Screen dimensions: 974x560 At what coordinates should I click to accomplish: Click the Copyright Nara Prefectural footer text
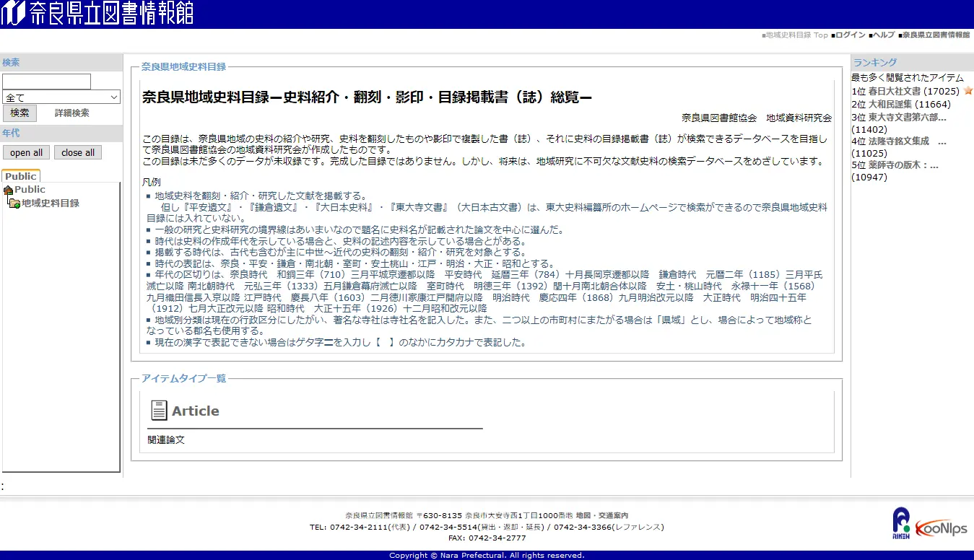[x=487, y=555]
